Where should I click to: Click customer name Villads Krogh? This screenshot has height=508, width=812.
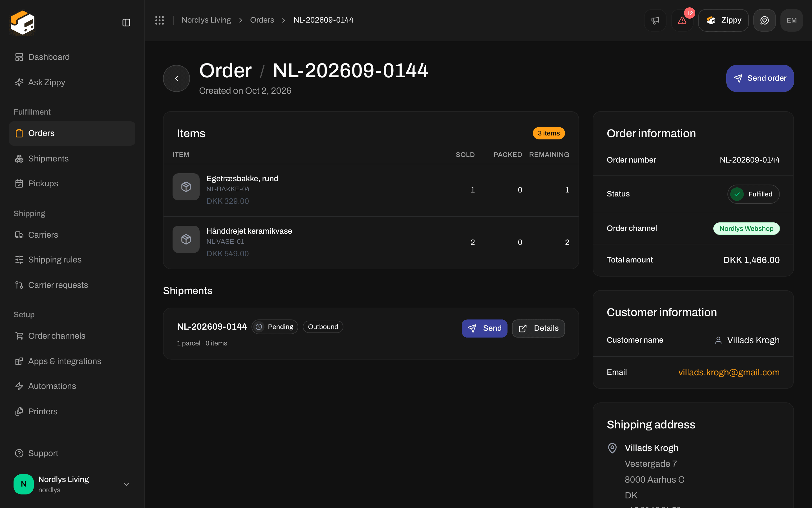click(753, 340)
